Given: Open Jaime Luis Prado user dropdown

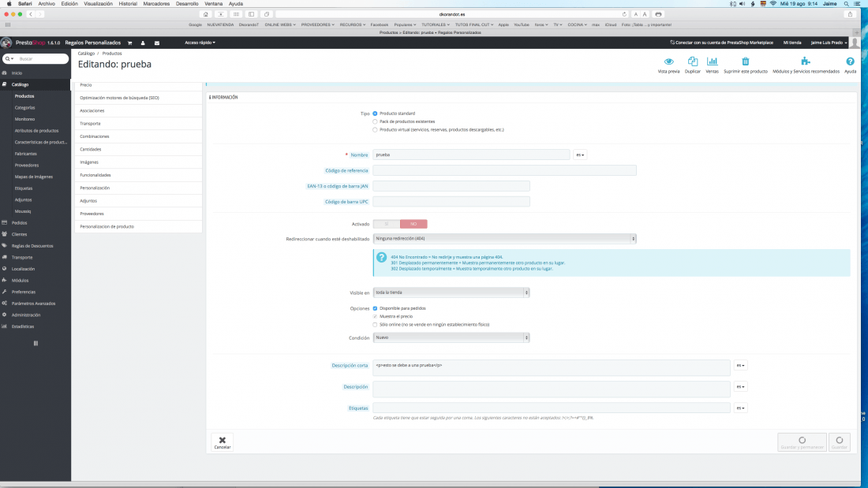Looking at the screenshot, I should click(829, 43).
